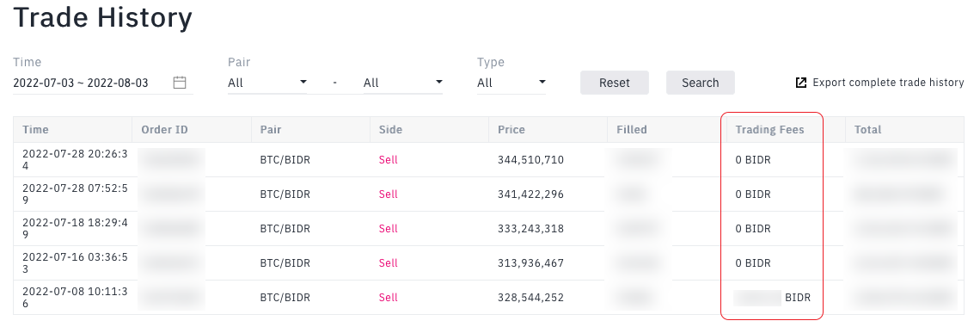This screenshot has width=980, height=327.
Task: Click the Trading Fees column header
Action: tap(769, 130)
